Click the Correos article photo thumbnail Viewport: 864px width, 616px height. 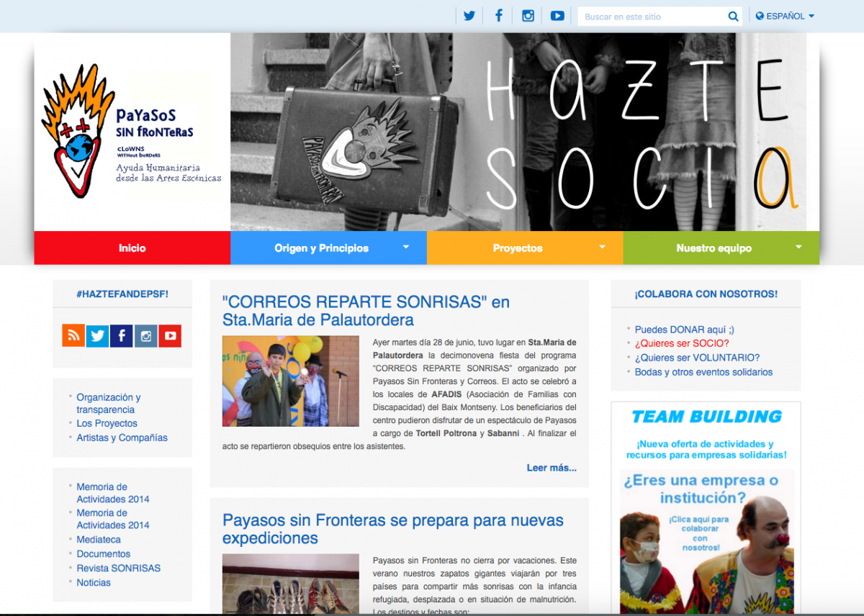291,381
